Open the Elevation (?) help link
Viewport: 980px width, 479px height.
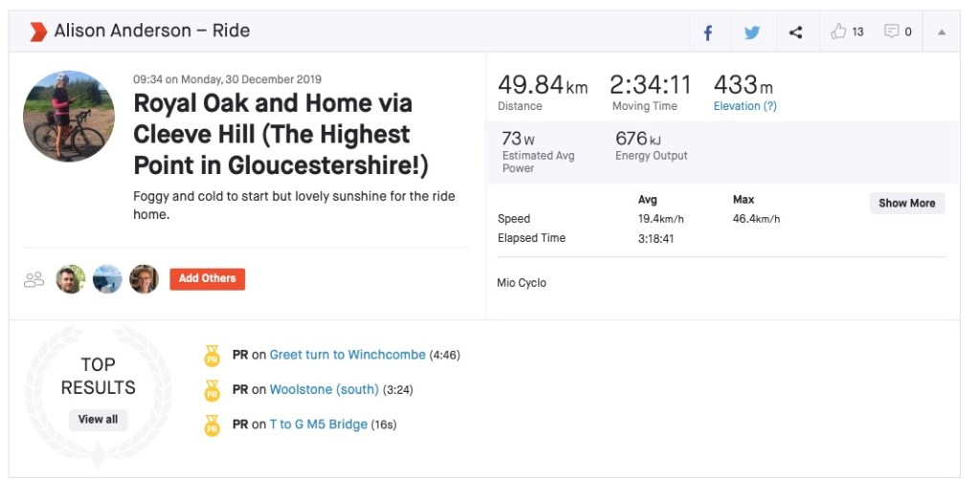[x=745, y=106]
